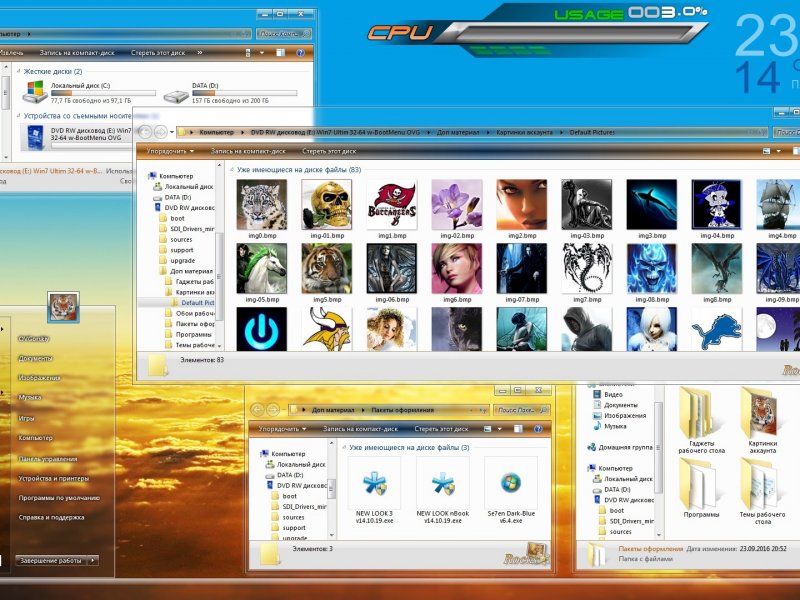The height and width of the screenshot is (600, 800).
Task: Click the Back arrow in Пакеты оформления window
Action: click(x=257, y=410)
